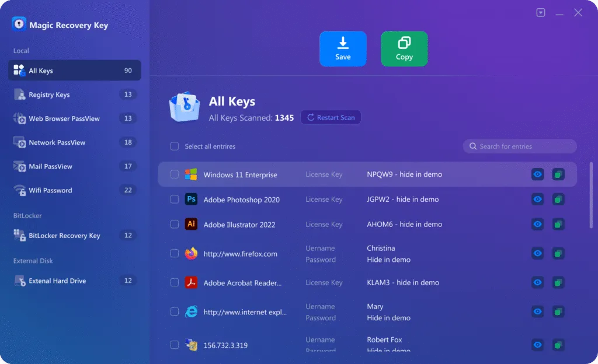598x364 pixels.
Task: Click the search magnifier icon
Action: 473,146
